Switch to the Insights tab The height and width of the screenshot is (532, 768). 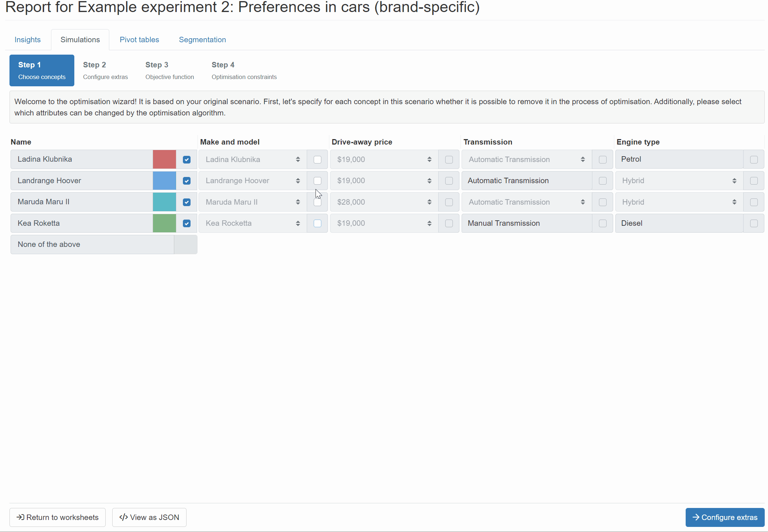[27, 39]
